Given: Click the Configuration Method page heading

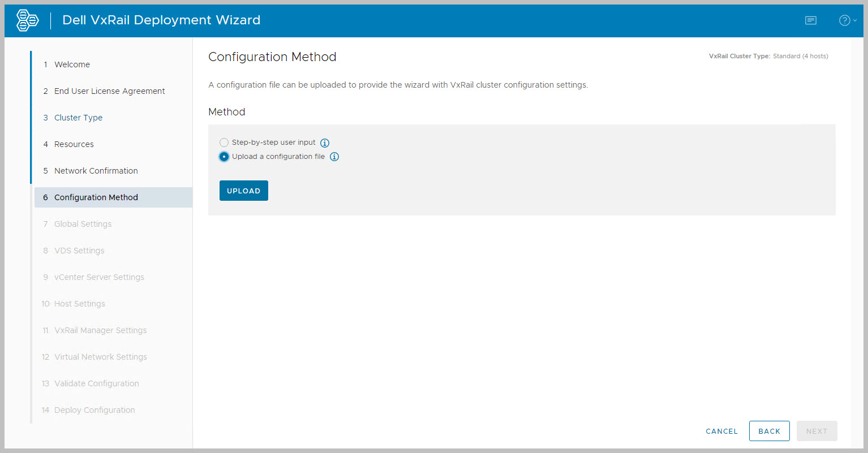Looking at the screenshot, I should coord(272,57).
